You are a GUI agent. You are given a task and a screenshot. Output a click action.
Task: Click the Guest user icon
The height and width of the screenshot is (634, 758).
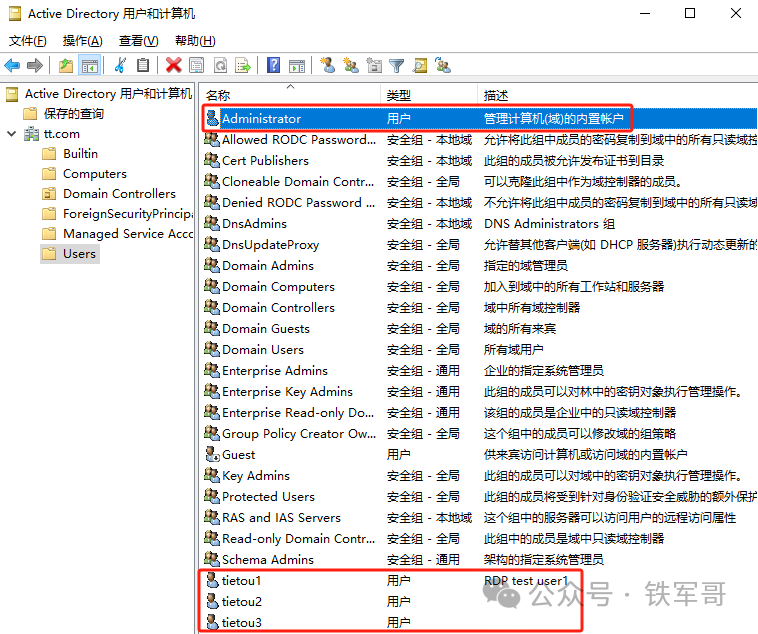(x=212, y=454)
